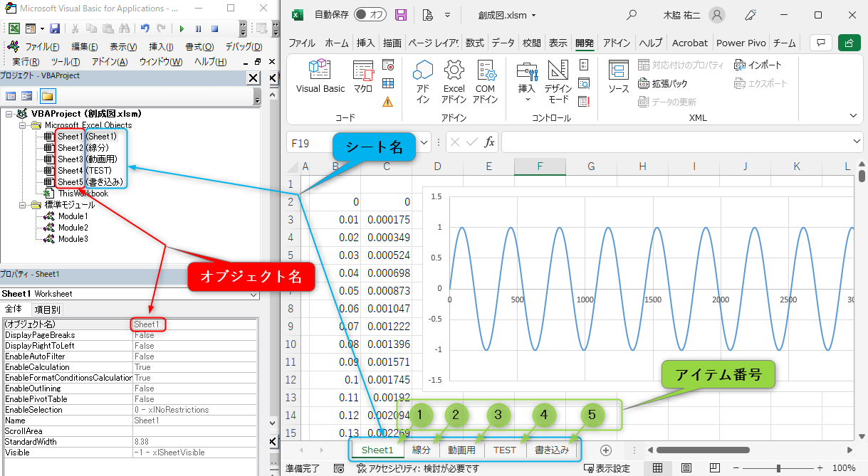
Task: Click the Visual Basic ribbon icon
Action: [x=320, y=70]
